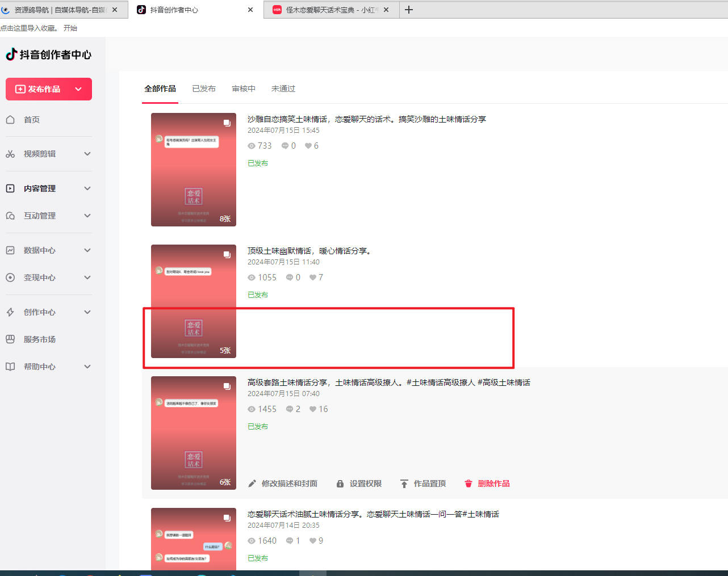Click the views eye icon showing 733
Viewport: 728px width, 576px height.
[252, 146]
